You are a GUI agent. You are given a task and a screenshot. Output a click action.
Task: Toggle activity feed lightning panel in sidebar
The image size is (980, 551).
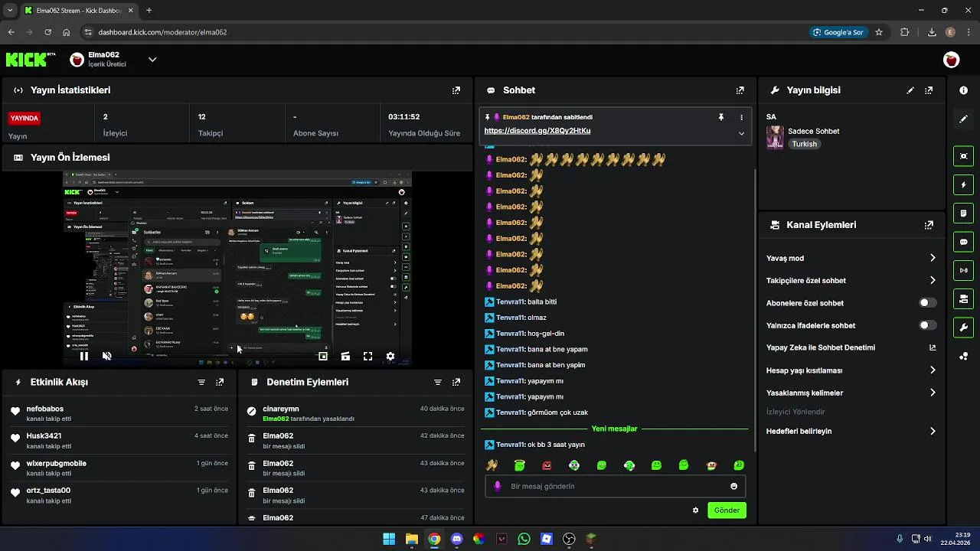963,184
